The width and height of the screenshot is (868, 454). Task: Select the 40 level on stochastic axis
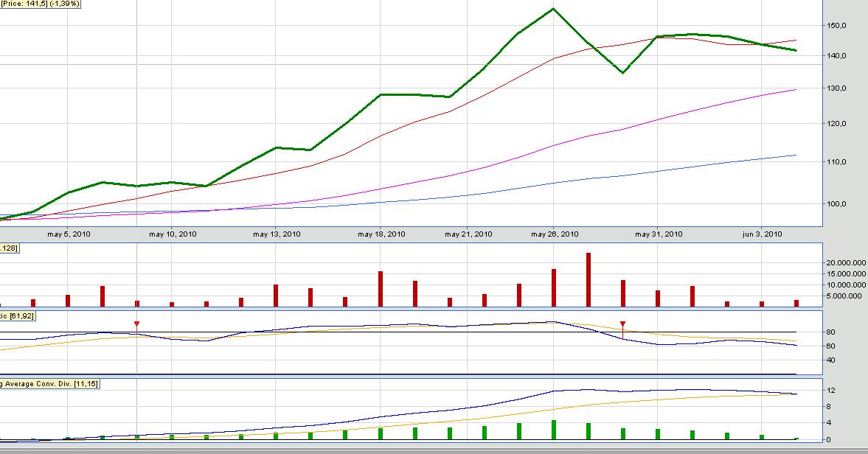click(830, 360)
